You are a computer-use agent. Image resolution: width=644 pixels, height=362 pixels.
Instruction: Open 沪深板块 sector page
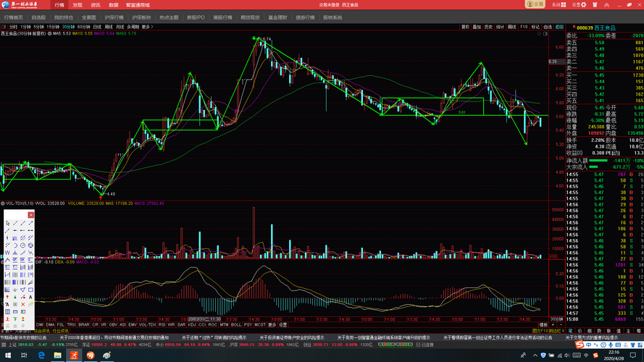point(142,17)
